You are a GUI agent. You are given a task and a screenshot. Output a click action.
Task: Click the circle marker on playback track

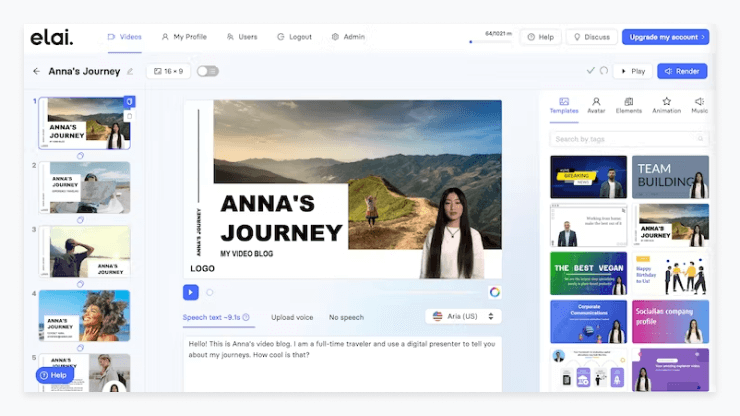click(x=210, y=292)
